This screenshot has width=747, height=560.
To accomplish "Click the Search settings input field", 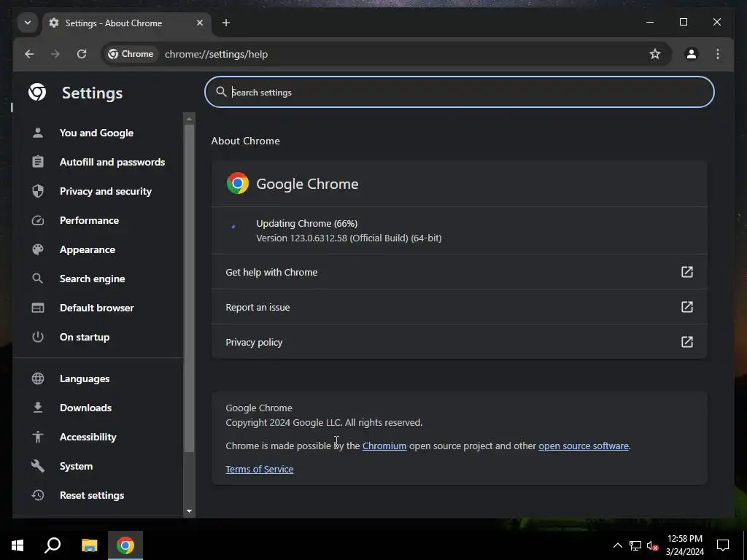I will (460, 92).
